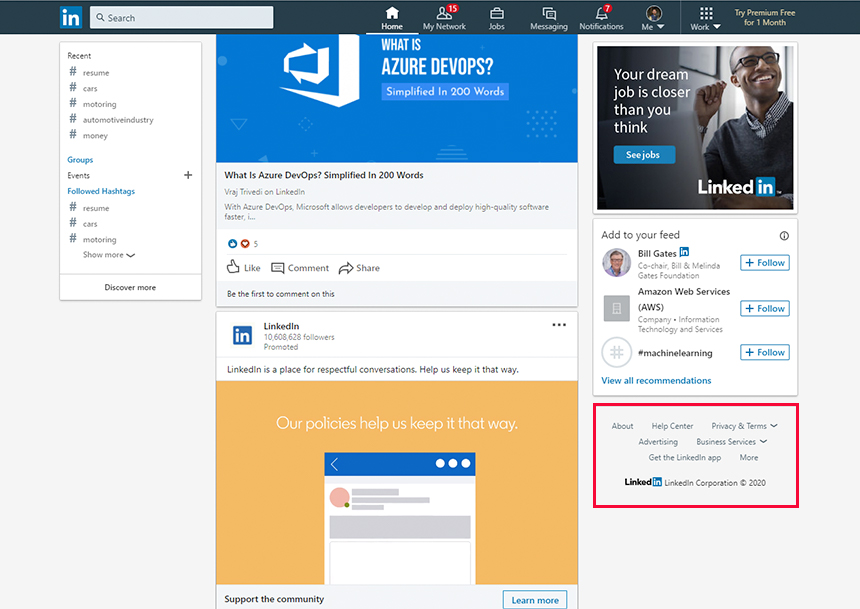The image size is (860, 609).
Task: Add a new event with plus icon
Action: pos(188,175)
